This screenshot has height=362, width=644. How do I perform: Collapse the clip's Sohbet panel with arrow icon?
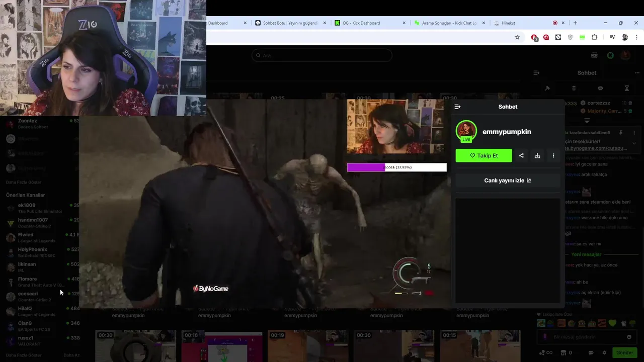(457, 107)
